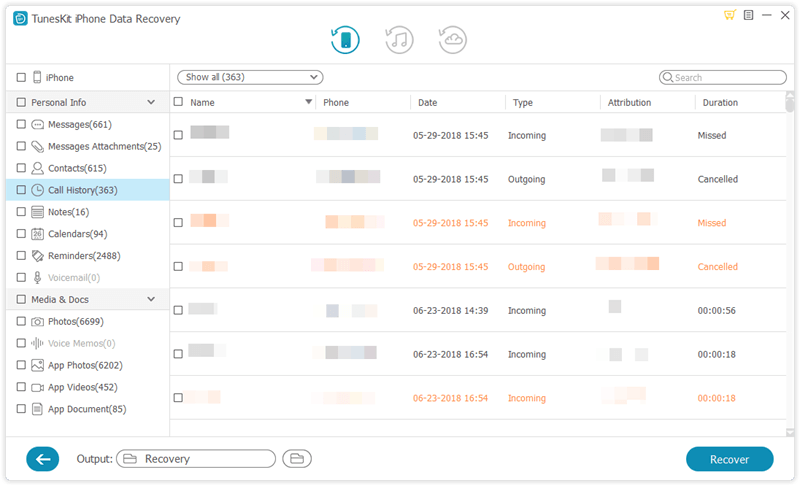Click the Photos camera icon
This screenshot has height=486, width=800.
coord(37,322)
